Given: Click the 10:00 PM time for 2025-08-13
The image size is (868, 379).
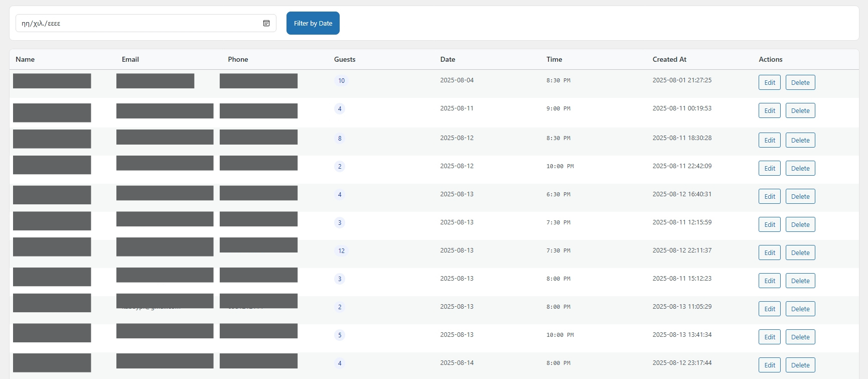Looking at the screenshot, I should (560, 335).
